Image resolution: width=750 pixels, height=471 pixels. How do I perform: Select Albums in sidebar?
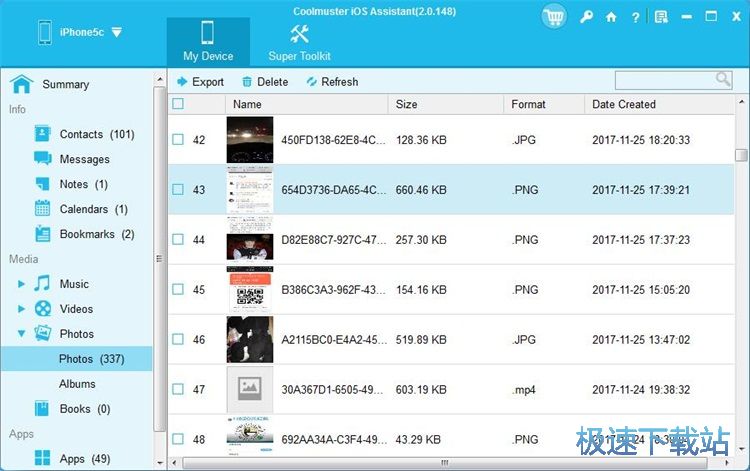pos(77,384)
